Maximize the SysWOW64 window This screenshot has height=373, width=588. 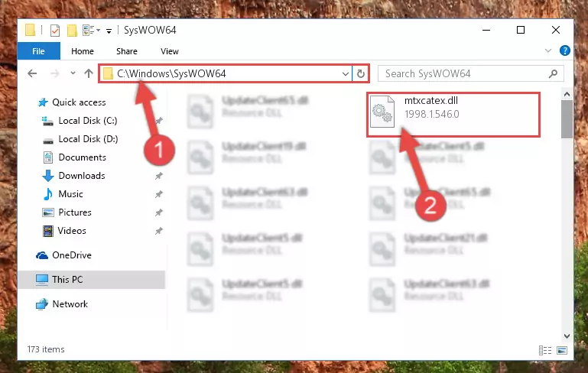coord(521,30)
